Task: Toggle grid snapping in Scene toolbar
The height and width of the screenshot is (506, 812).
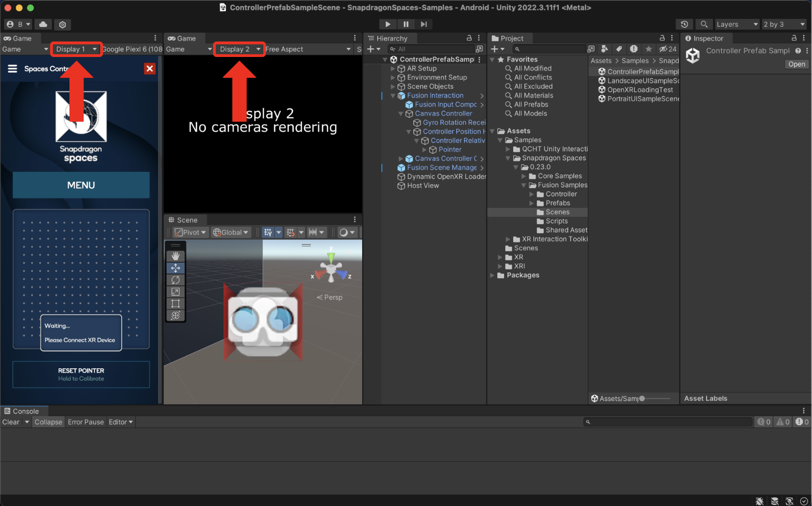Action: (290, 232)
